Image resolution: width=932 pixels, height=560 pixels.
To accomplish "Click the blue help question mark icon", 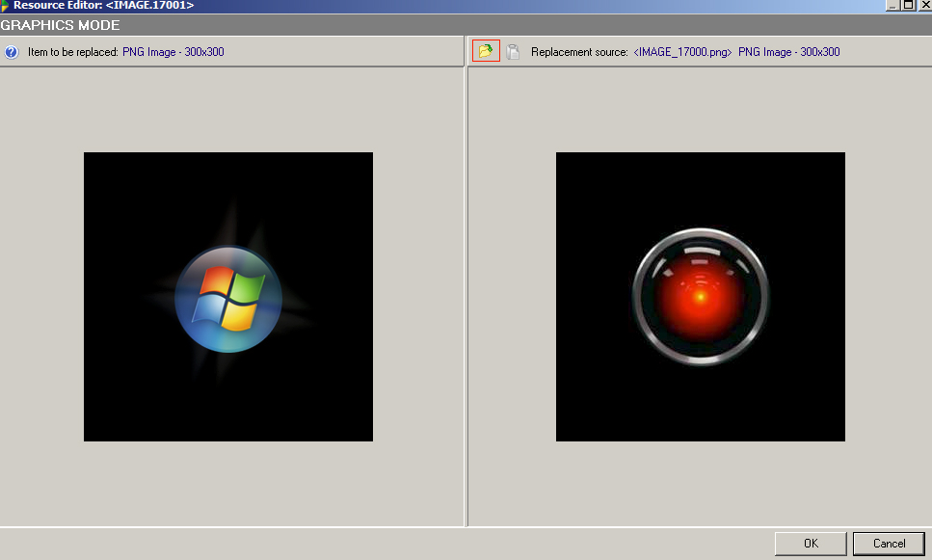I will coord(12,52).
